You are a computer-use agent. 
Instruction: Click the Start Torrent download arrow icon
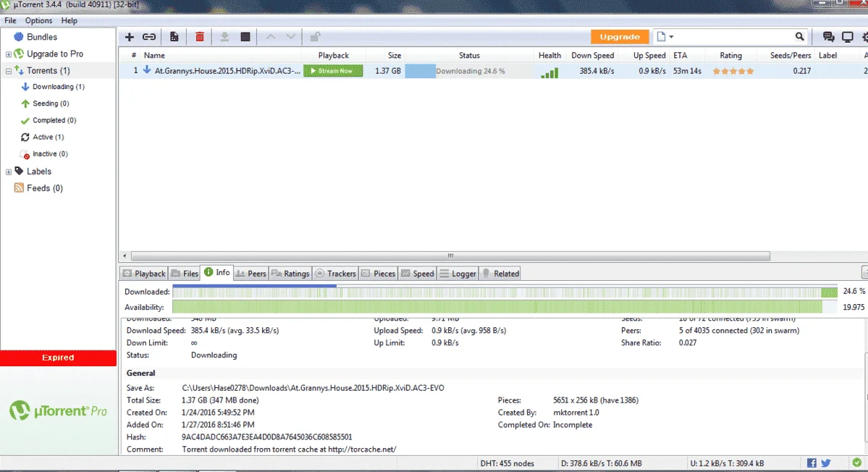click(224, 37)
